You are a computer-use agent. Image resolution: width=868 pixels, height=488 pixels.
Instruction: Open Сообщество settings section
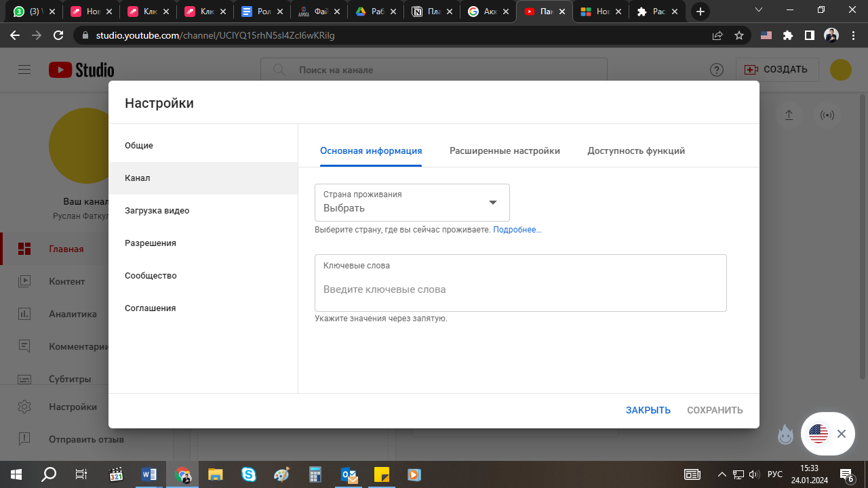(x=151, y=276)
